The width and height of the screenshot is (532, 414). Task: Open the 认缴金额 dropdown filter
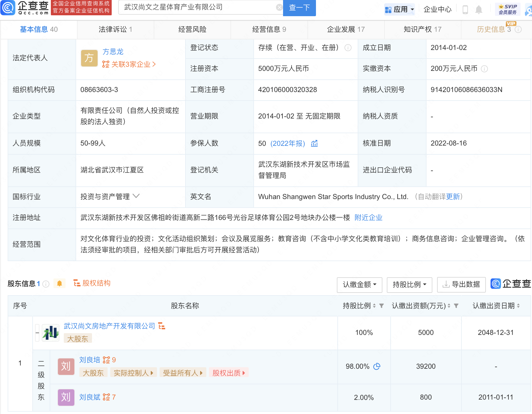pyautogui.click(x=359, y=285)
